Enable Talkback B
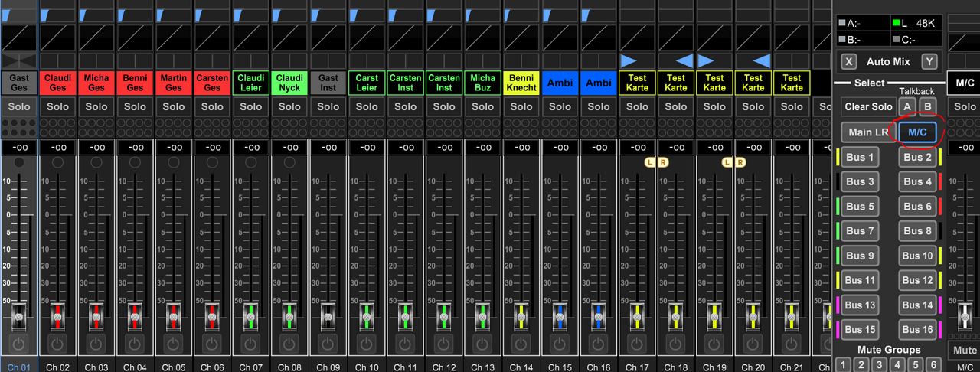The width and height of the screenshot is (980, 372). [927, 106]
